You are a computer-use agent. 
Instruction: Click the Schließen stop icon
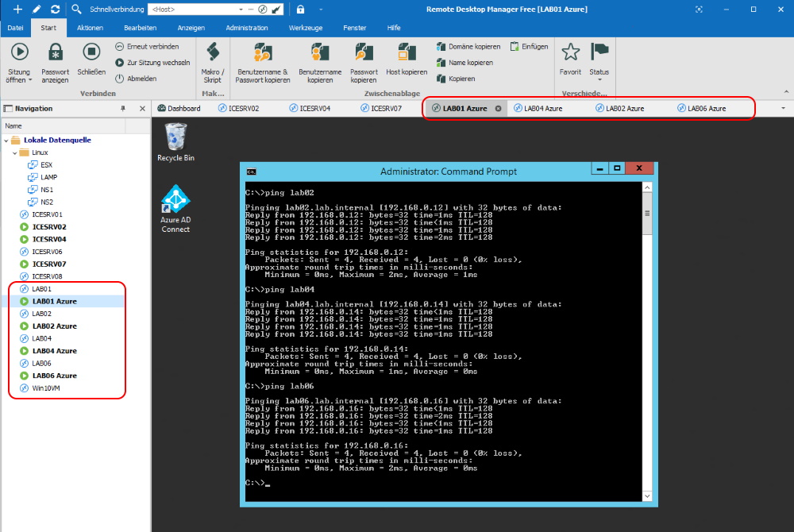pos(91,52)
